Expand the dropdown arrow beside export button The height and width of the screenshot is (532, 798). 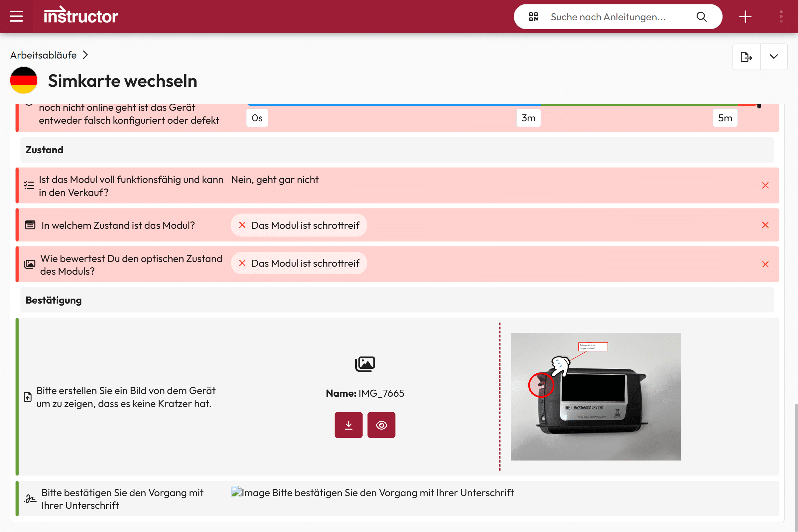[x=774, y=57]
